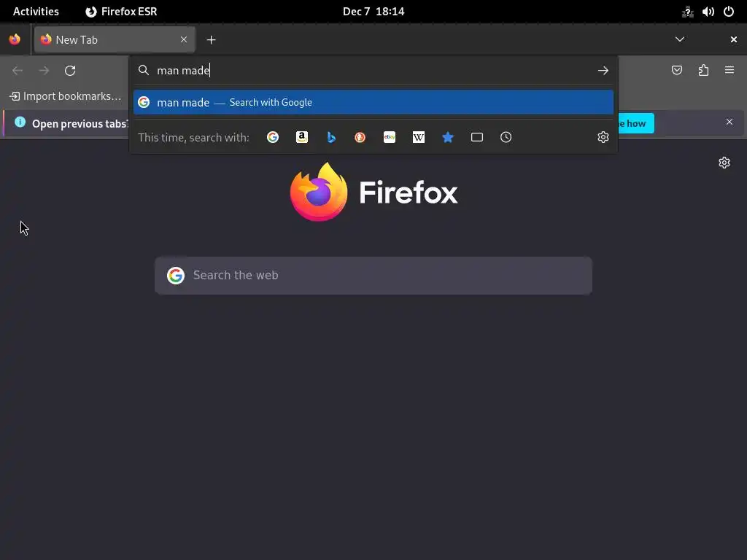Open the Activities overview
This screenshot has height=560, width=747.
[36, 12]
